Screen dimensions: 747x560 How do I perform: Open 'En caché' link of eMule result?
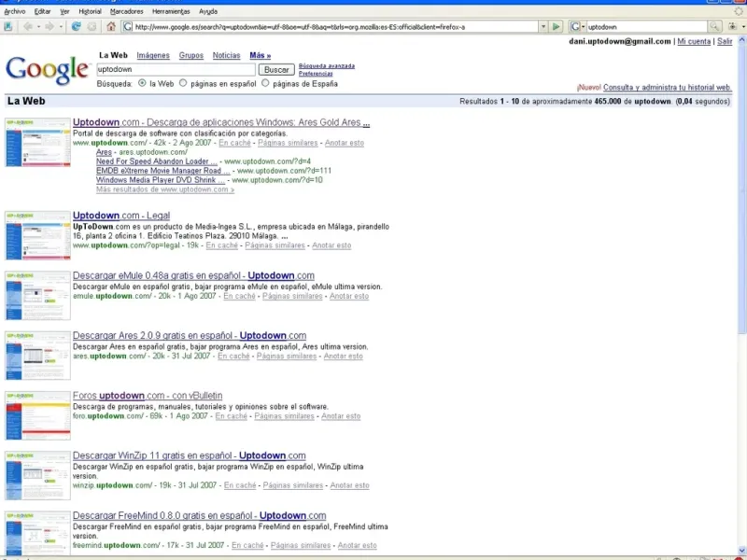coord(239,296)
